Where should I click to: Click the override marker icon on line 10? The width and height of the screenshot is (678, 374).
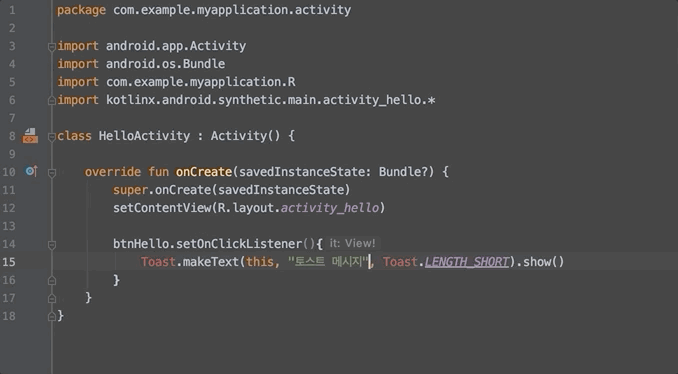[x=32, y=171]
